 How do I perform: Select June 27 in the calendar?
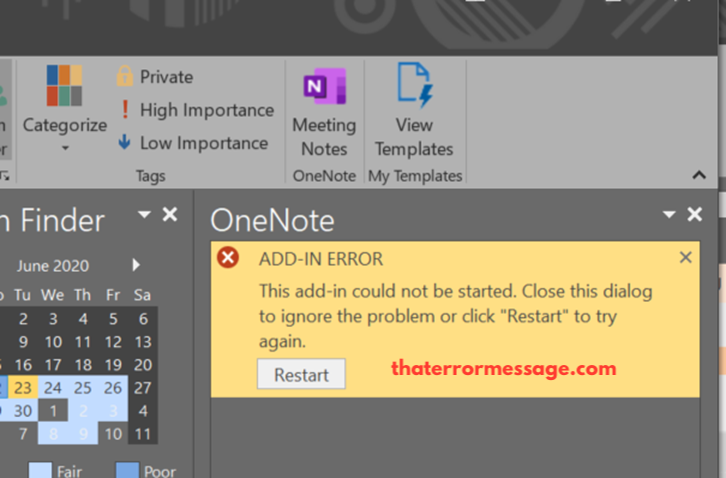[143, 388]
